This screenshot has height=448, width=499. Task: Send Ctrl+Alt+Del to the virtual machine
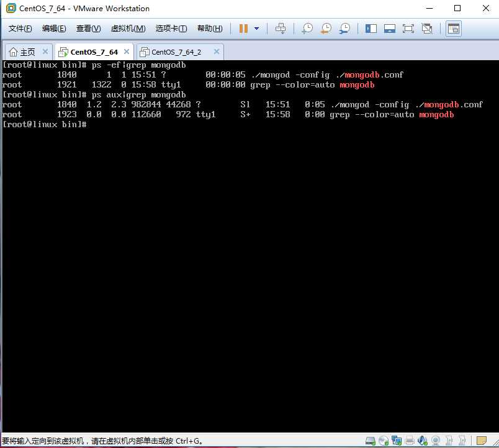(281, 29)
